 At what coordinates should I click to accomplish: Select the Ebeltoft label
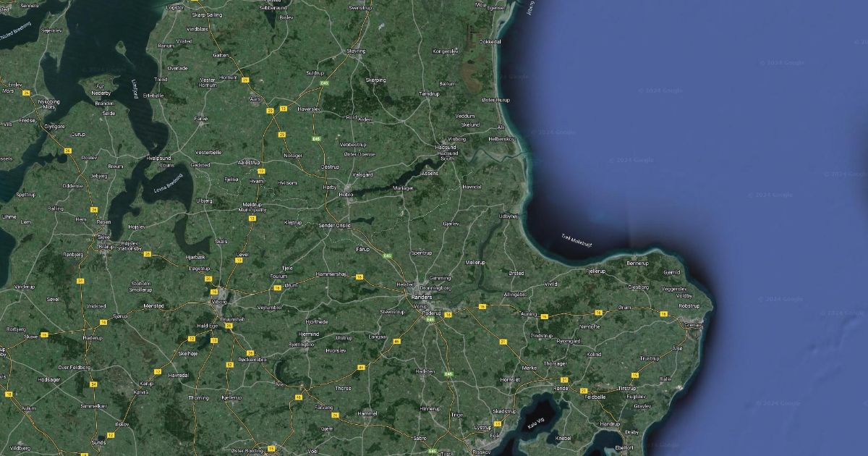(x=624, y=448)
